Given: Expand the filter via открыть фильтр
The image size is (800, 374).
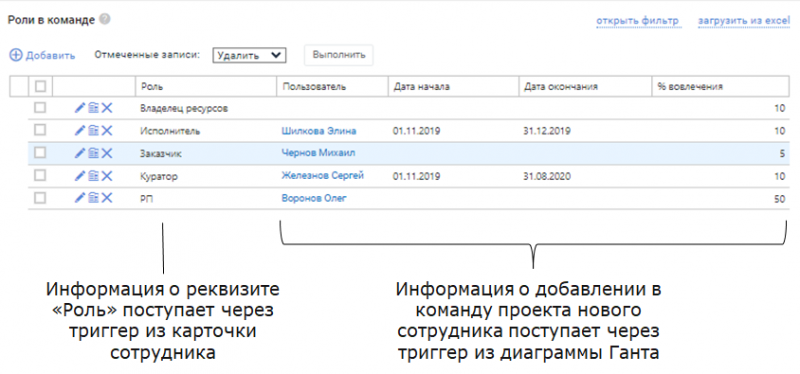Looking at the screenshot, I should click(x=637, y=21).
